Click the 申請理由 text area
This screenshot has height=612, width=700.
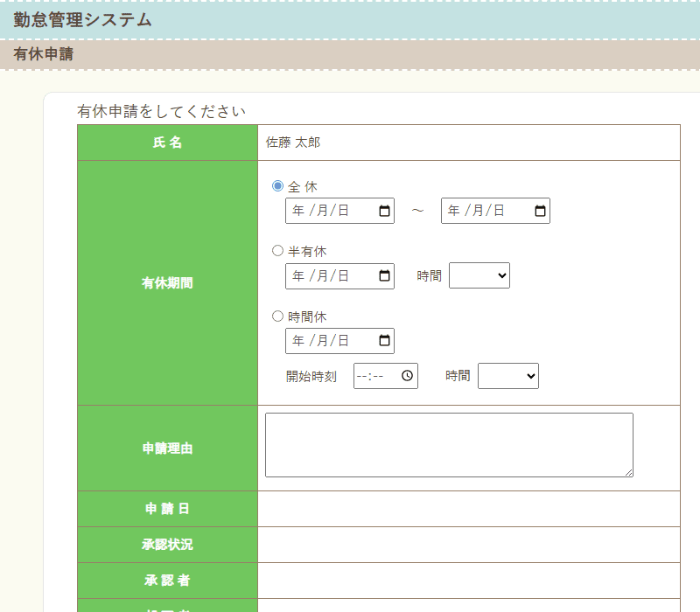point(448,444)
